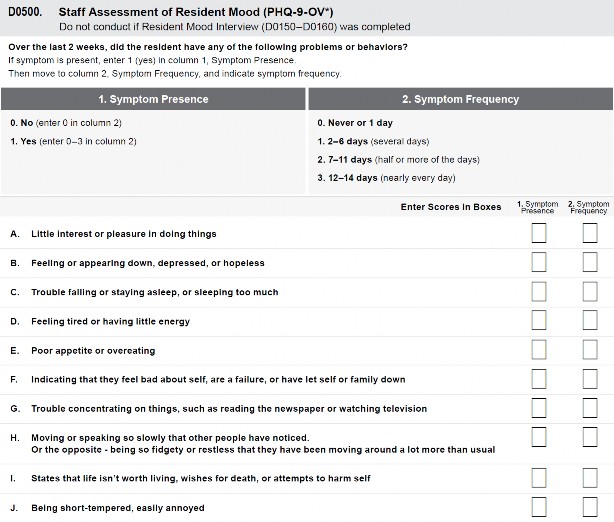The image size is (614, 522).
Task: Click 'Moving or speaking so slowly' text
Action: (170, 438)
